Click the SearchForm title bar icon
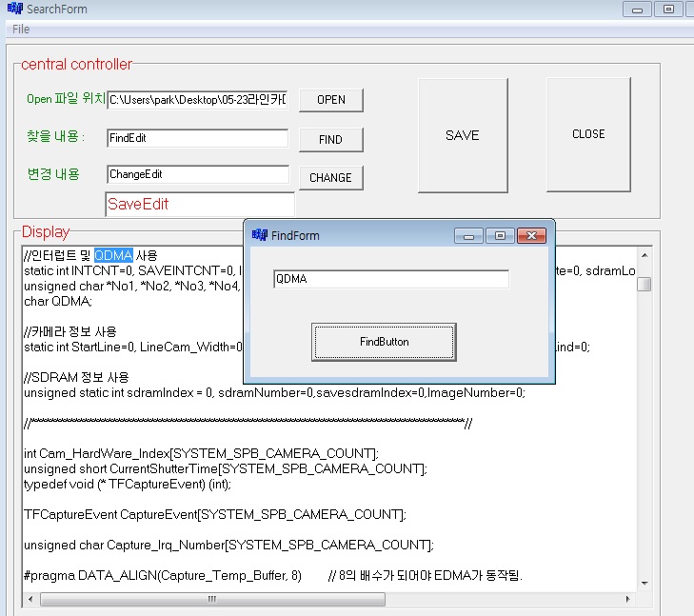Viewport: 694px width, 616px height. click(14, 10)
